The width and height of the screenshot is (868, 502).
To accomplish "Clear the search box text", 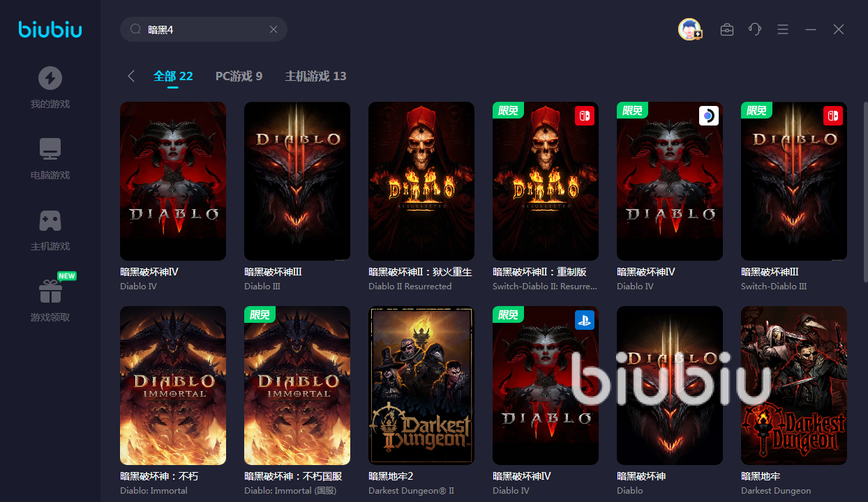I will tap(274, 29).
